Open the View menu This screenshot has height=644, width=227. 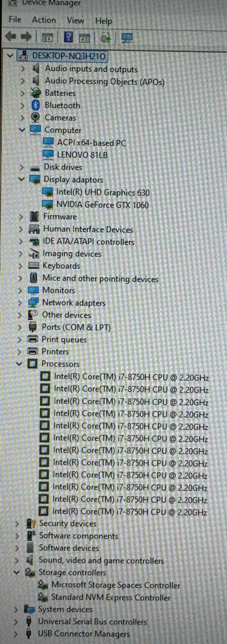click(x=75, y=20)
